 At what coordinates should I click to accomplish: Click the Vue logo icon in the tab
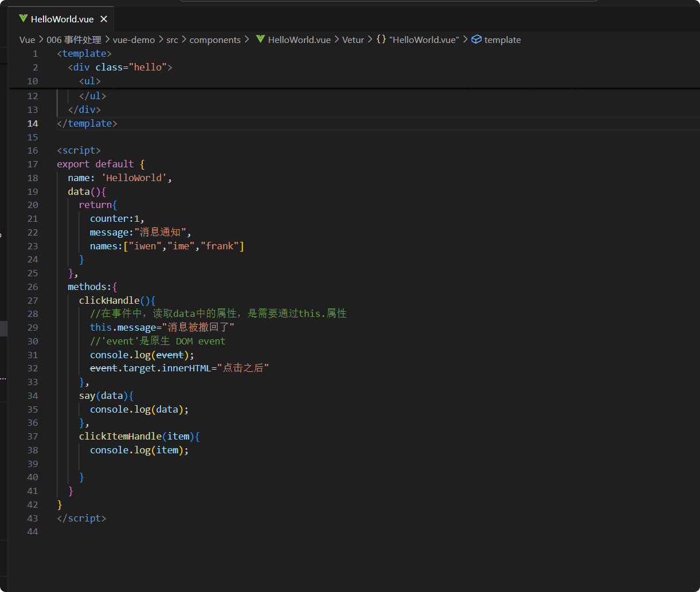pyautogui.click(x=23, y=19)
